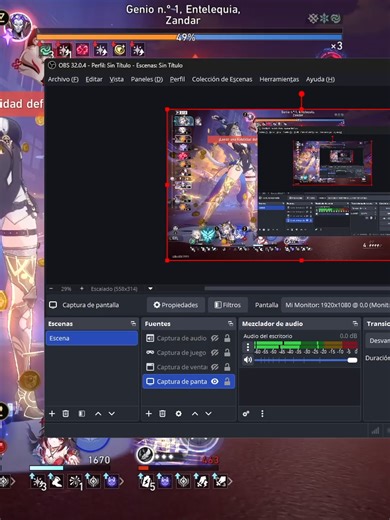Adjust the Audio del escritorio volume slider
The width and height of the screenshot is (390, 520).
(306, 360)
